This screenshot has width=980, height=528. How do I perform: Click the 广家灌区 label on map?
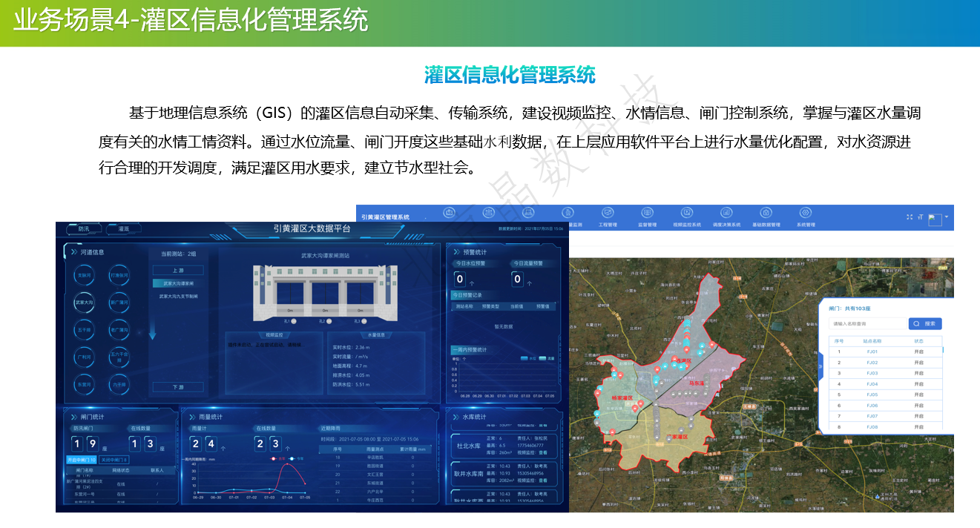pos(678,437)
